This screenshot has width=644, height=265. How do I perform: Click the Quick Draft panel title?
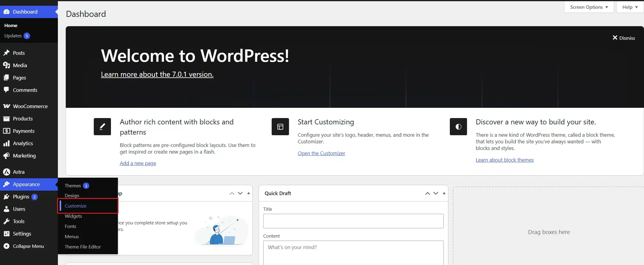tap(278, 193)
